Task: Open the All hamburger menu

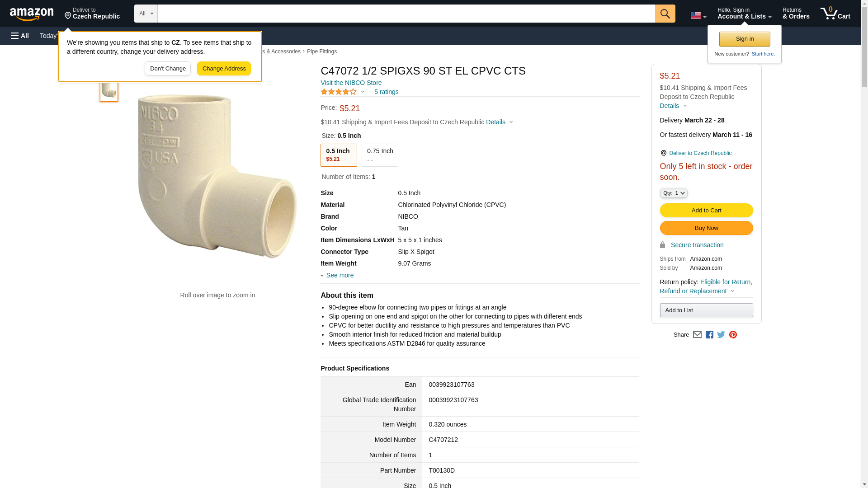Action: 20,36
